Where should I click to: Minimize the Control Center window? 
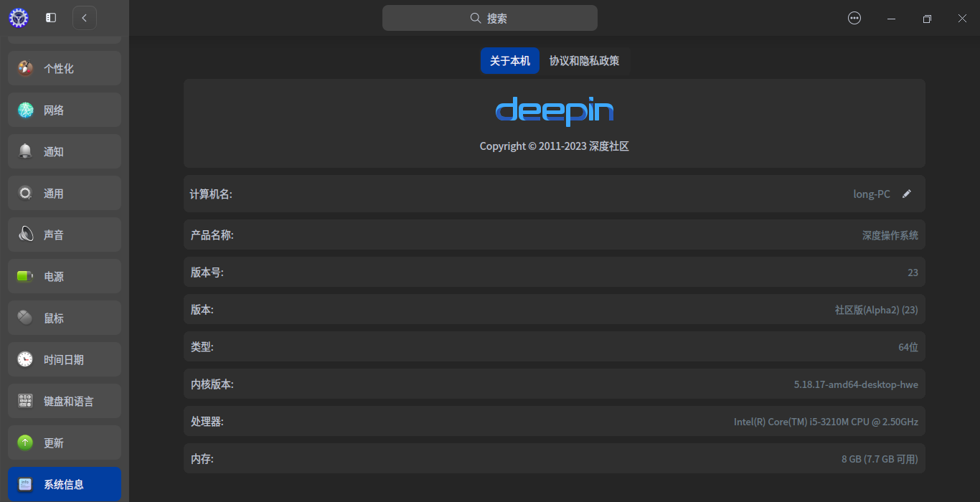click(x=891, y=19)
